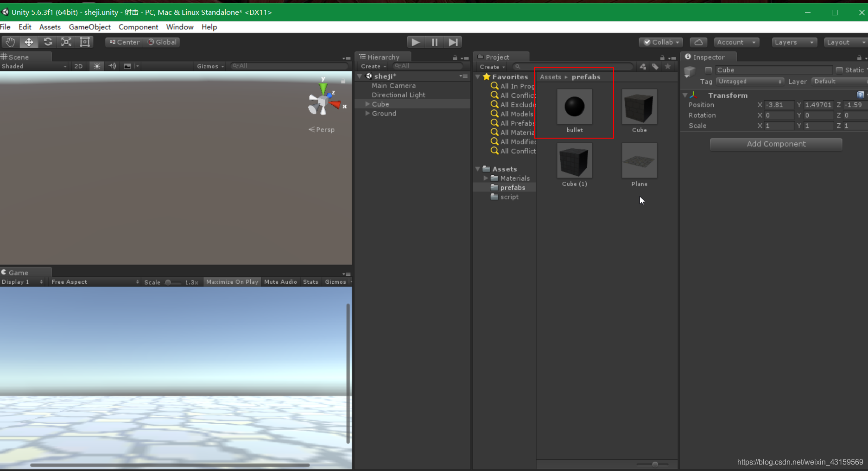Toggle Maximize On Play
This screenshot has height=471, width=868.
pos(232,282)
